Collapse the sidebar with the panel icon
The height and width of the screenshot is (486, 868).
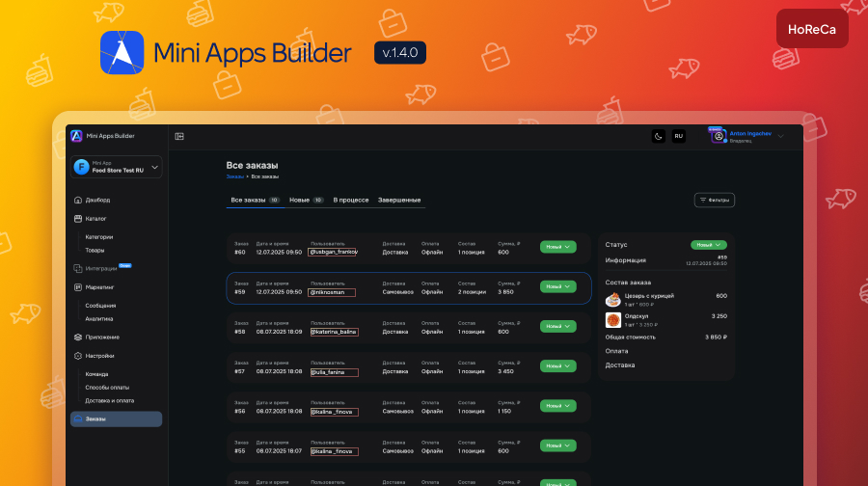179,136
